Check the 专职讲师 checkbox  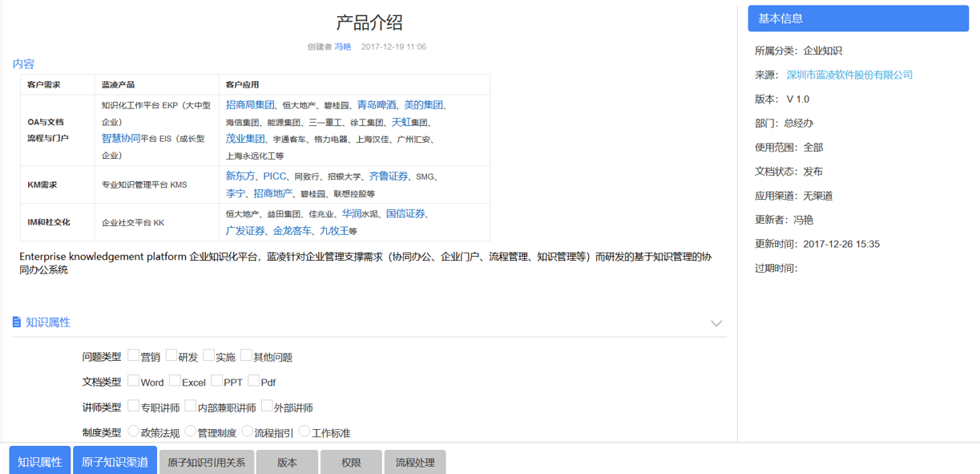pos(133,407)
